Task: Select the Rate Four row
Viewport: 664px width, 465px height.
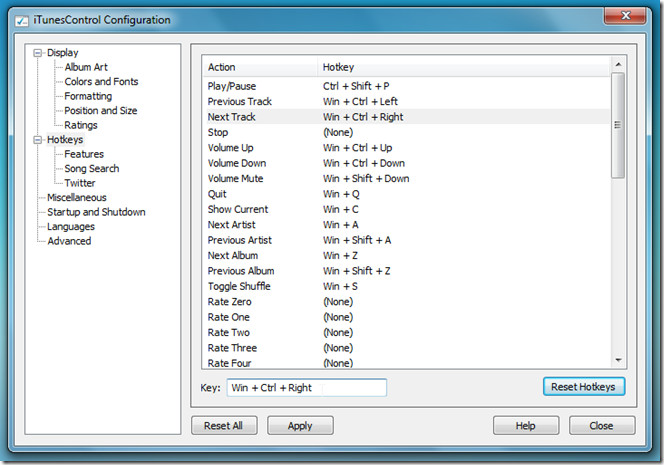Action: [406, 363]
